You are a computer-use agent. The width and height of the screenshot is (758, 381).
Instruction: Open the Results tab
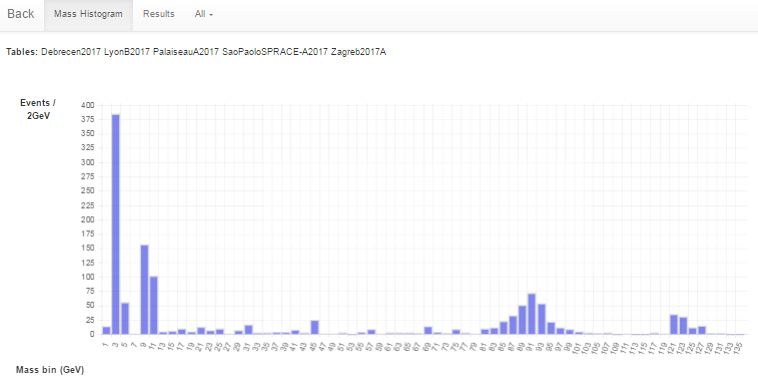pyautogui.click(x=159, y=15)
